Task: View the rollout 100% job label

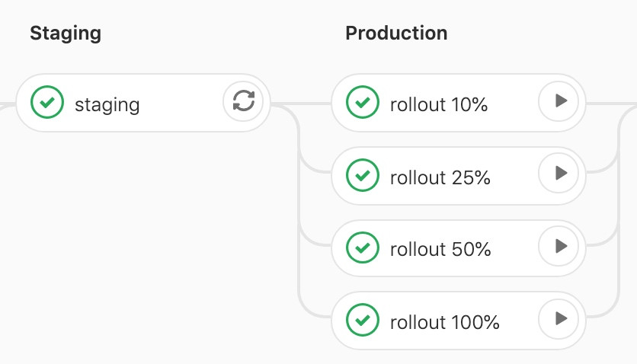Action: point(444,323)
